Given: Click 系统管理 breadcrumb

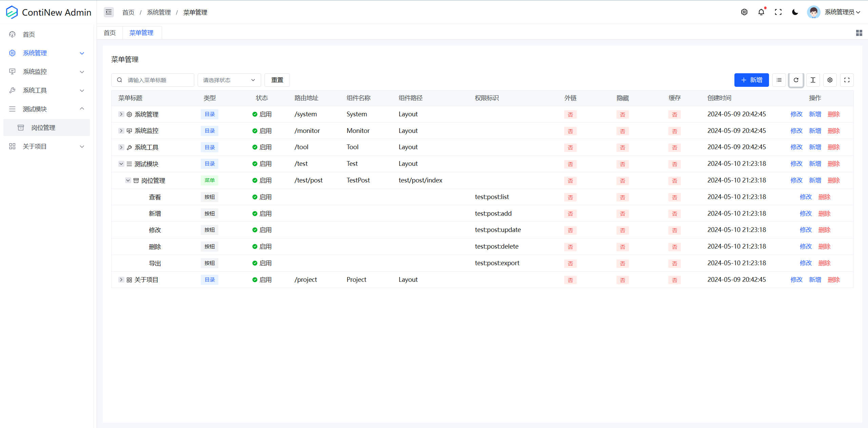Looking at the screenshot, I should [159, 13].
